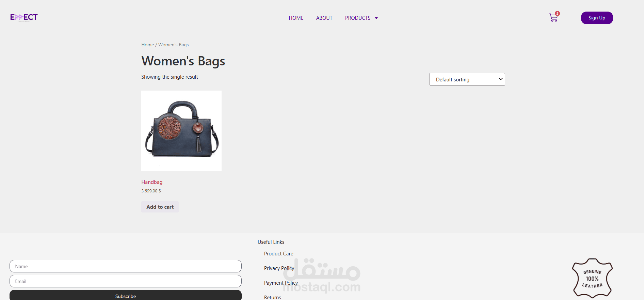Go to the Home menu item
The width and height of the screenshot is (644, 300).
tap(296, 18)
